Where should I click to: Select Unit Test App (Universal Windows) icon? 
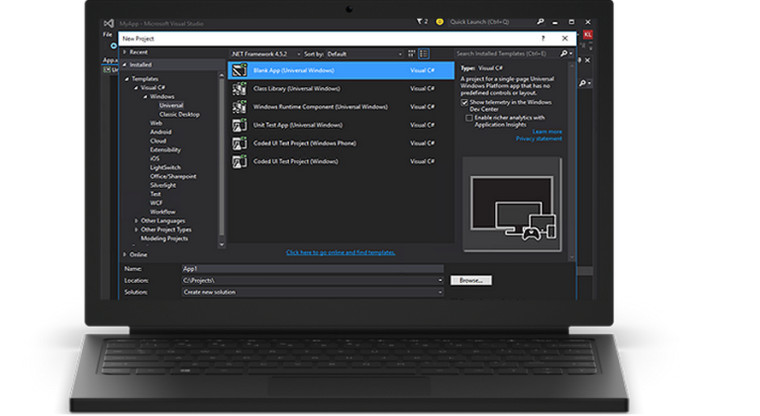(x=239, y=125)
